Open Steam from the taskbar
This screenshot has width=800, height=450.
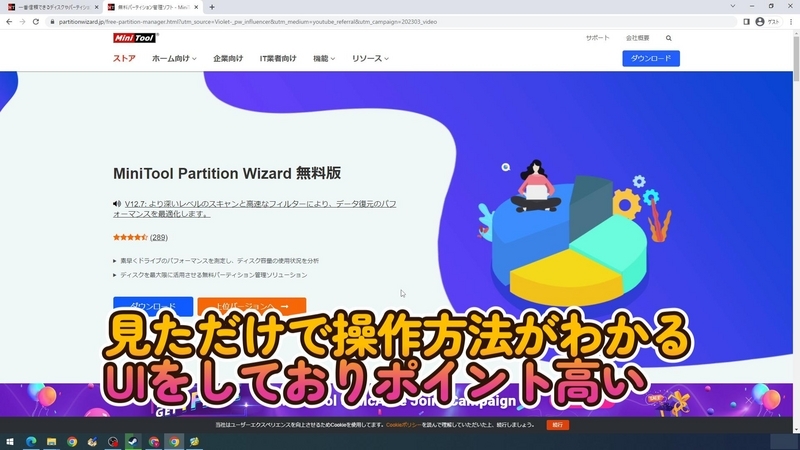coord(133,441)
